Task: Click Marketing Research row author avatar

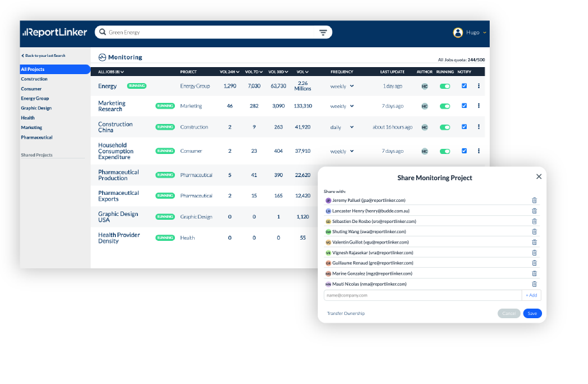Action: pyautogui.click(x=425, y=106)
